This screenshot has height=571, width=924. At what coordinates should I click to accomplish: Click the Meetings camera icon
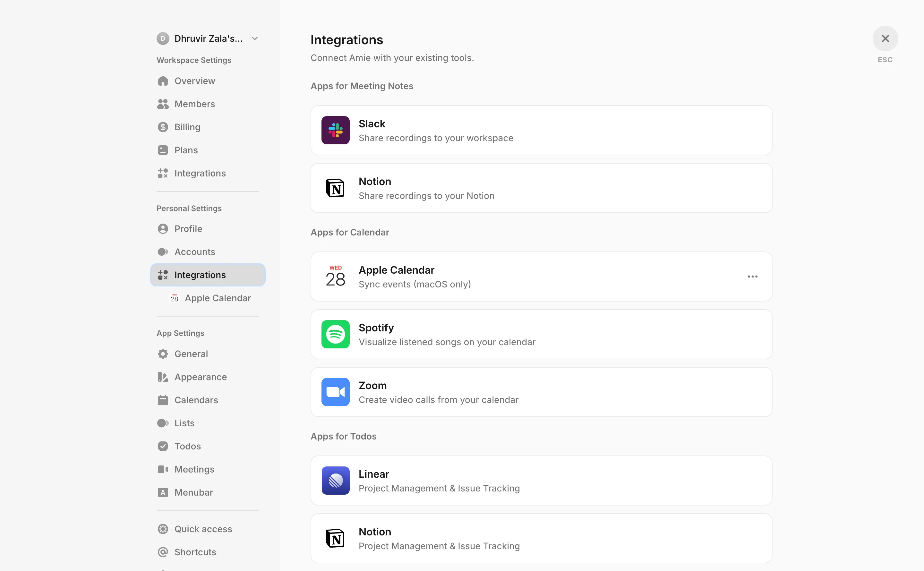click(163, 469)
